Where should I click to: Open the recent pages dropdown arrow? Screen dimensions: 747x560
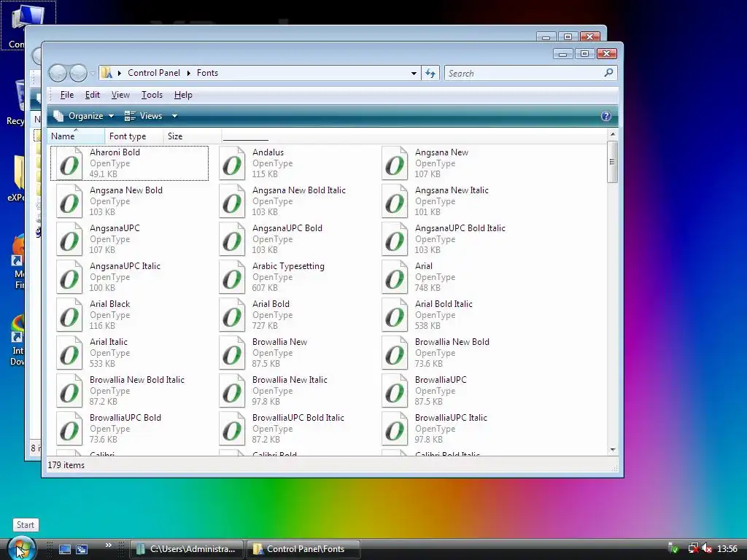93,74
